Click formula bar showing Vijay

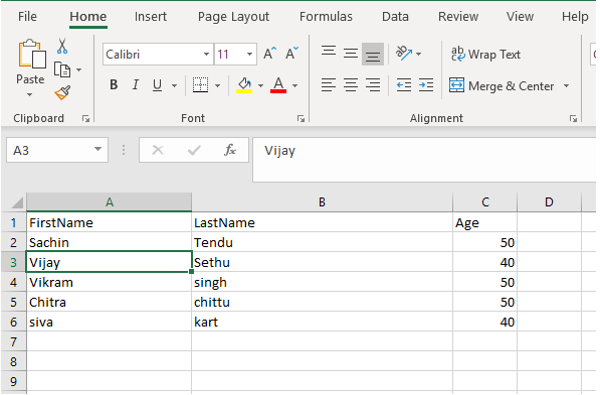pyautogui.click(x=424, y=160)
